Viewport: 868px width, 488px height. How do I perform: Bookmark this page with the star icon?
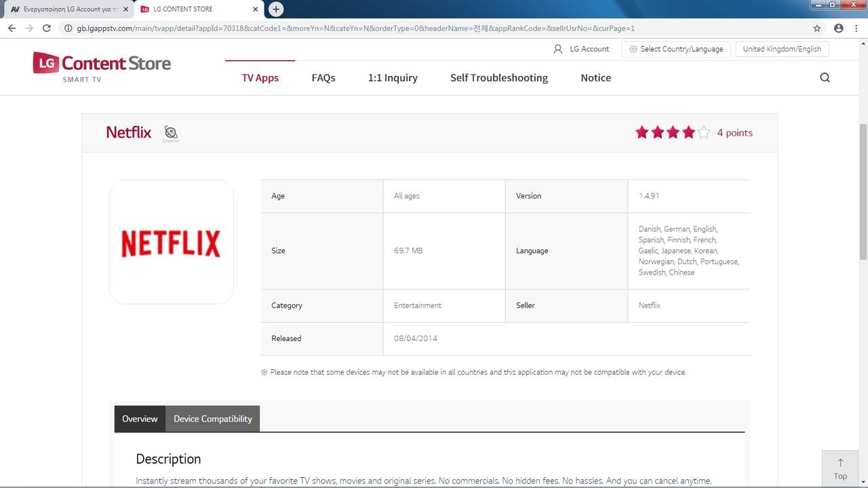[817, 28]
